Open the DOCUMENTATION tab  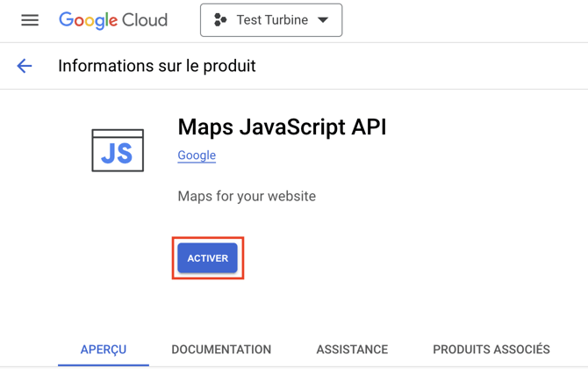click(x=221, y=349)
